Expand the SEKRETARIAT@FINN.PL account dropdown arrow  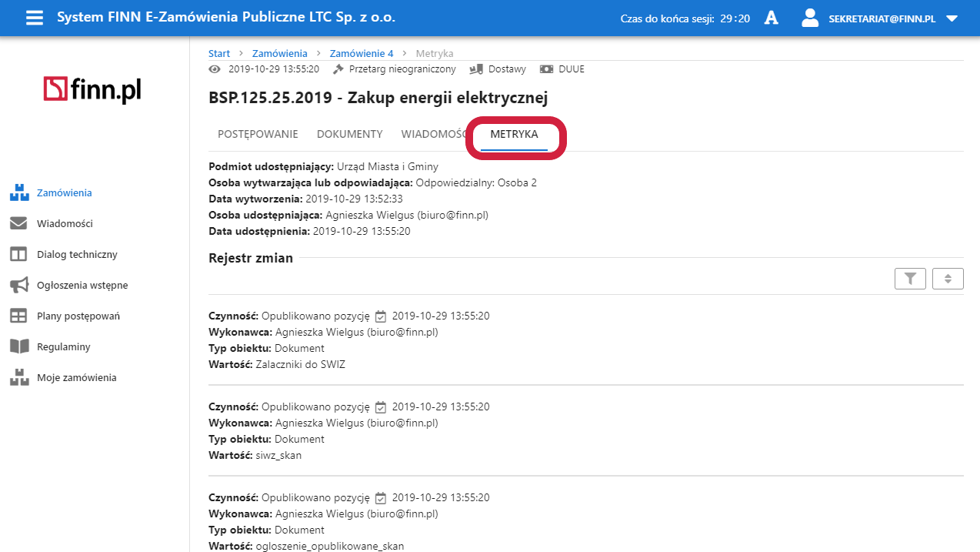(952, 18)
